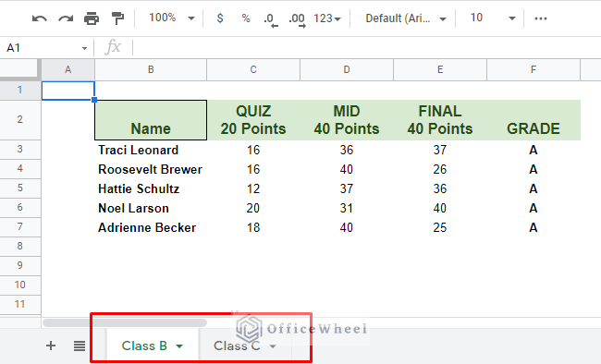Click the QUIZ 20 Points header cell
The height and width of the screenshot is (364, 601).
coord(253,120)
